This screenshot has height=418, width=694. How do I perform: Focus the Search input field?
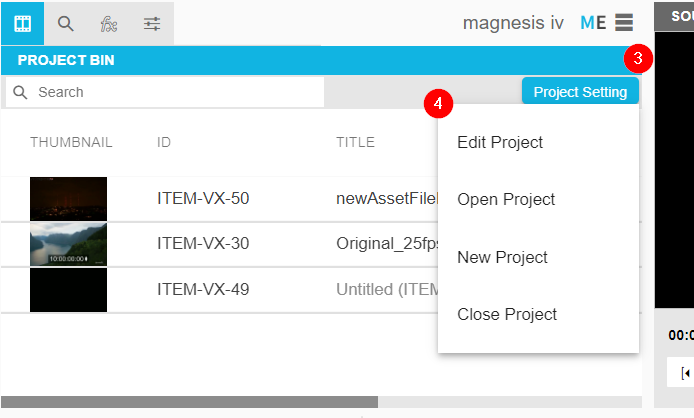coord(175,92)
